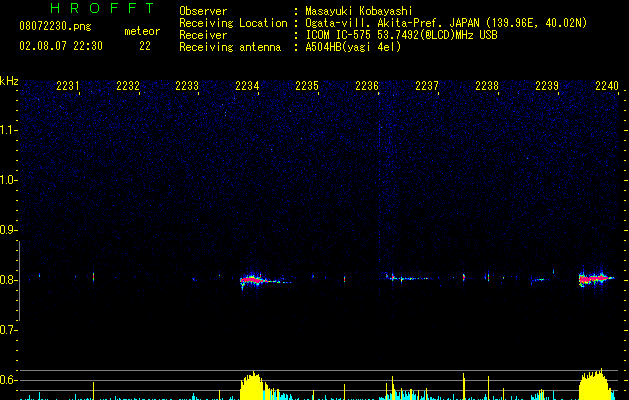Click the date stamp 02.08.07 22:30
This screenshot has width=629, height=400.
61,46
